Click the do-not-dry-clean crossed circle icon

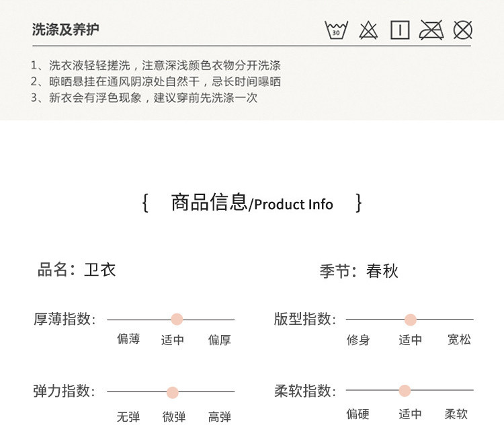463,30
